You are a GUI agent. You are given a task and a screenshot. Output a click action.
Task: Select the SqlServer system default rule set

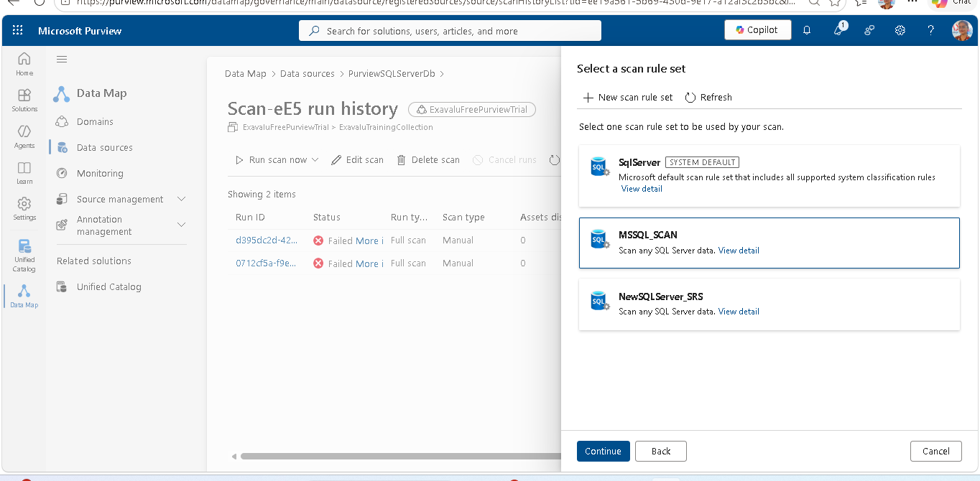769,176
